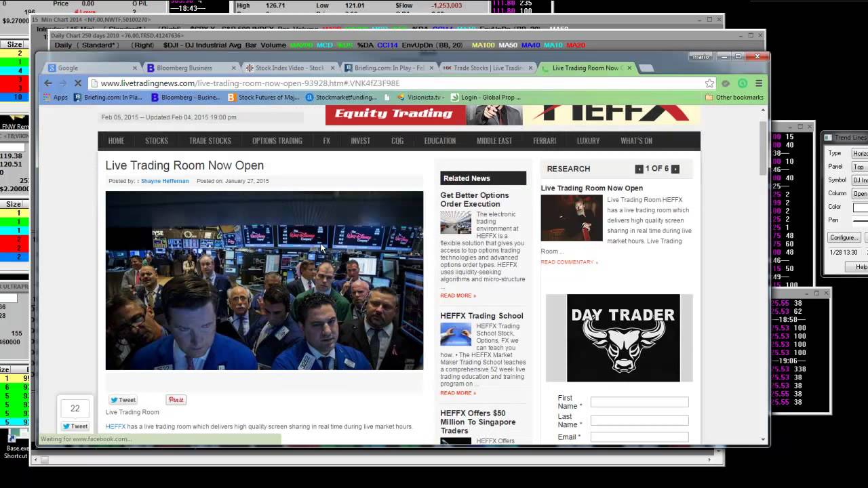This screenshot has height=488, width=868.
Task: Click READ MORE under HEFFX Trading School
Action: tap(458, 393)
